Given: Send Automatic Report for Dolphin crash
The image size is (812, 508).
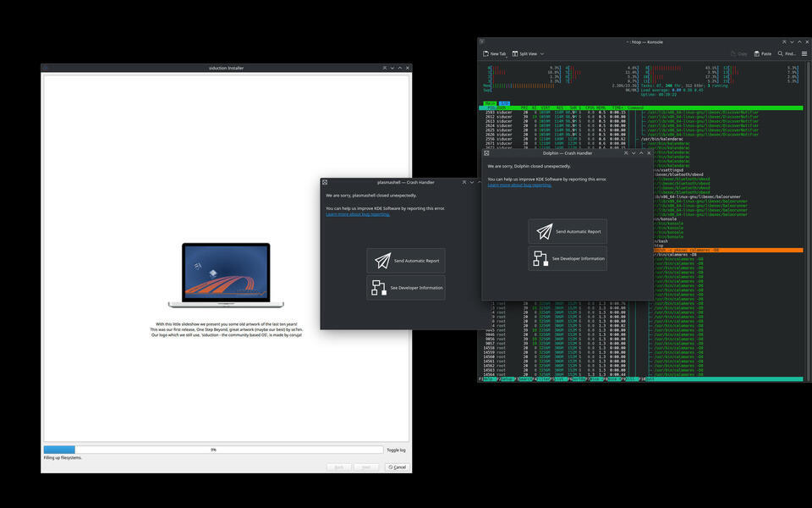Looking at the screenshot, I should (x=568, y=232).
